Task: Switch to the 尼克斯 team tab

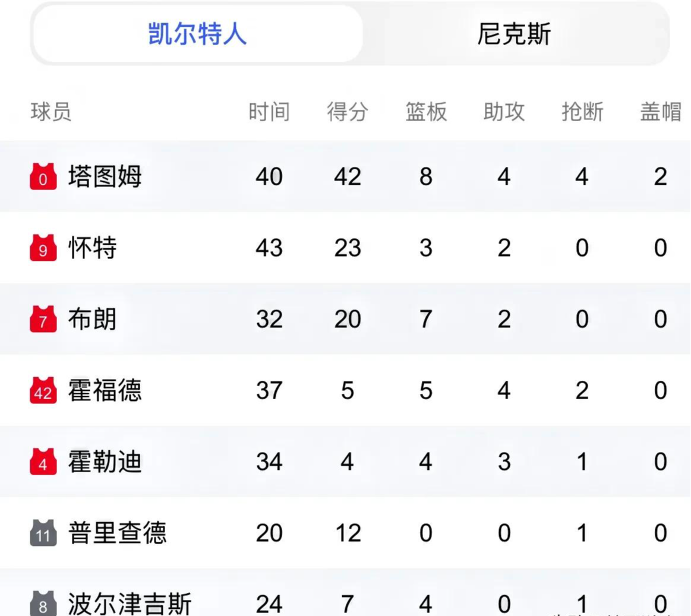Action: pos(514,34)
